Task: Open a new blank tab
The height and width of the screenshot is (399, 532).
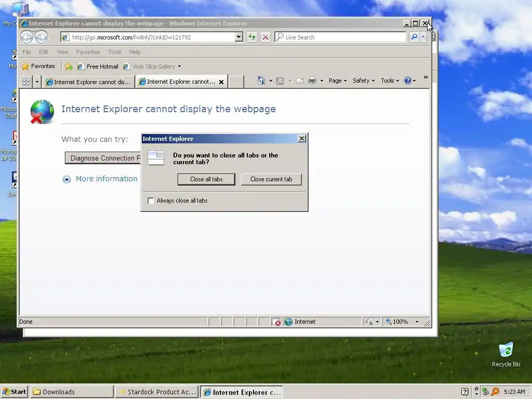Action: [236, 82]
